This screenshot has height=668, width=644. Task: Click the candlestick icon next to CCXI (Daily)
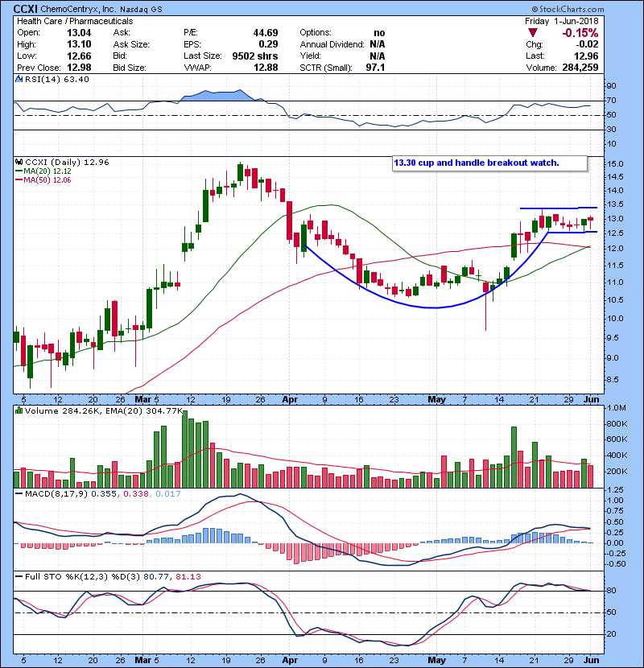(x=19, y=162)
